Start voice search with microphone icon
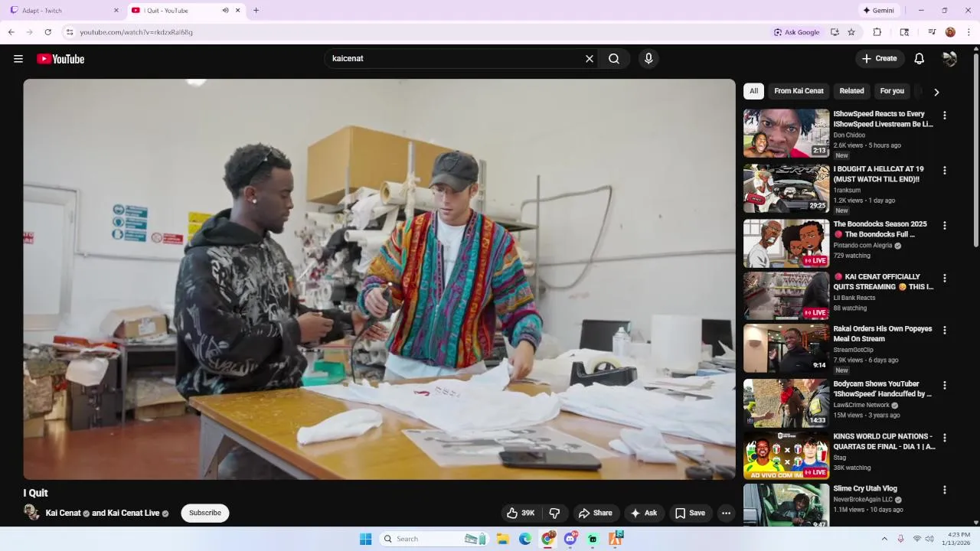The width and height of the screenshot is (980, 551). pyautogui.click(x=648, y=59)
